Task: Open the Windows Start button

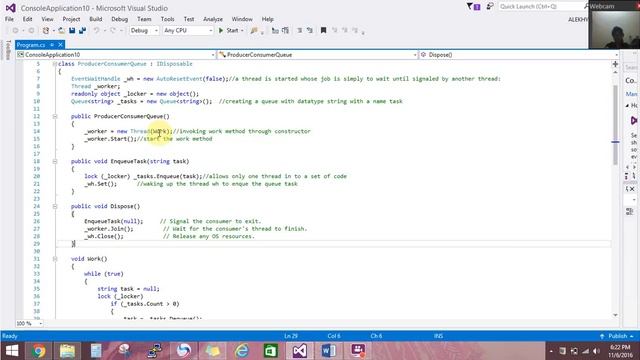Action: coord(12,351)
